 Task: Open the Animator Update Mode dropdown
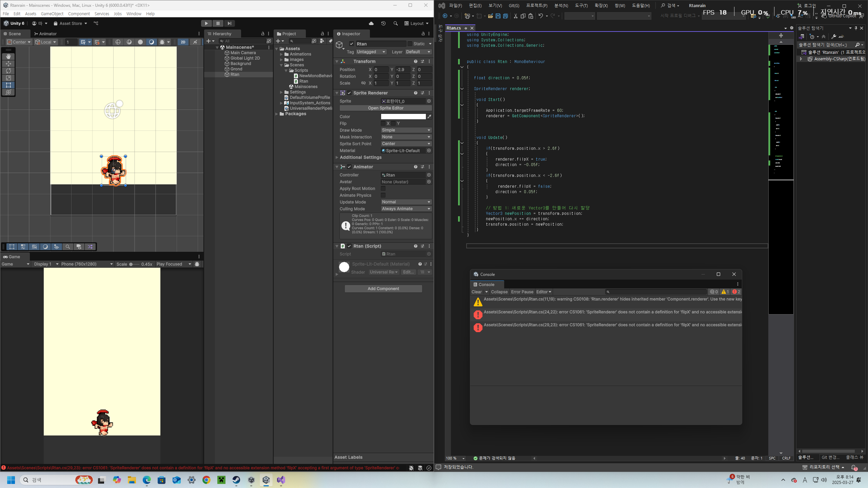406,202
